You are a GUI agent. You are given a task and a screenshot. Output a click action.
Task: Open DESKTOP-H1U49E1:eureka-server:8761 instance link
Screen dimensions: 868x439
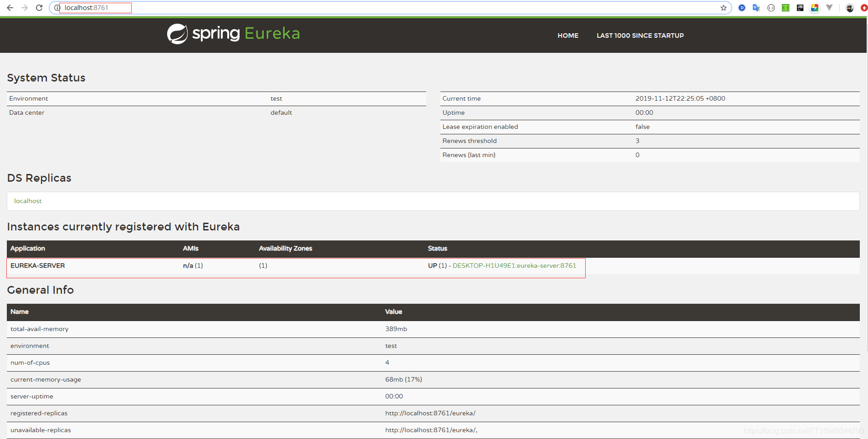[x=514, y=265]
